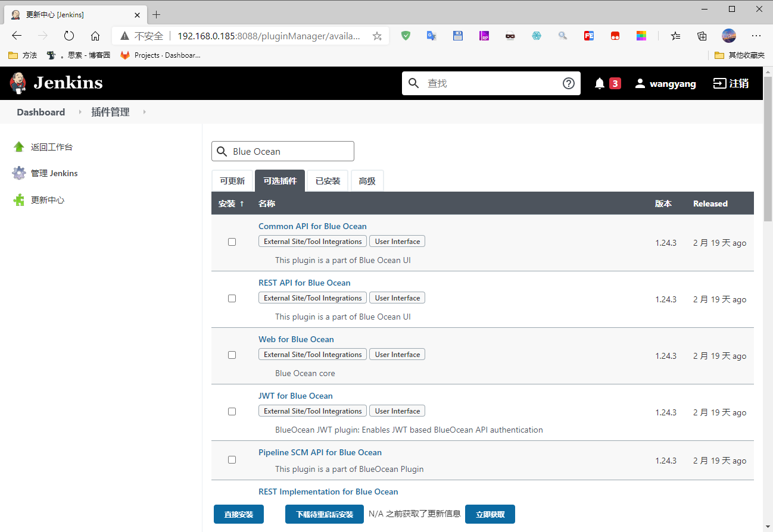Screen dimensions: 773x532
Task: Click the browser address bar
Action: coord(250,36)
